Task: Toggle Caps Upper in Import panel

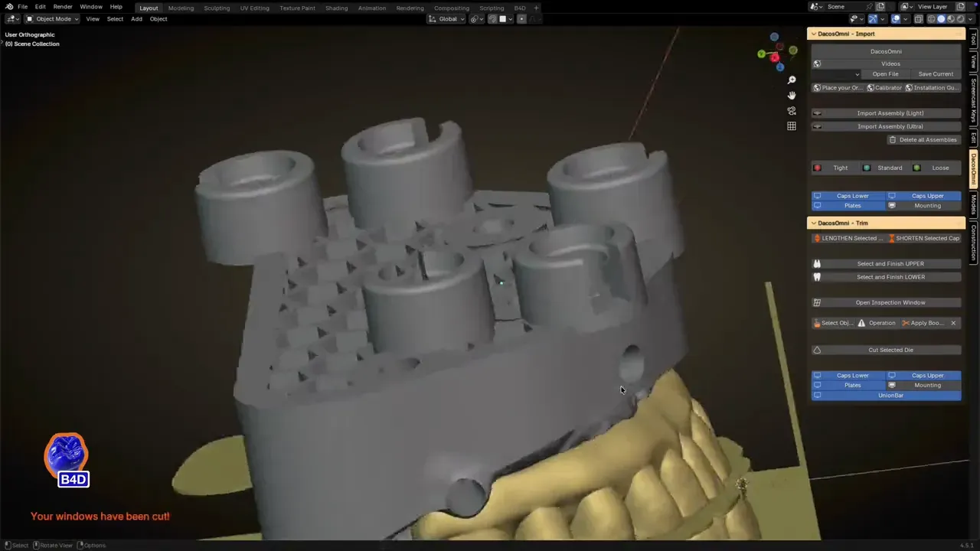Action: point(923,196)
